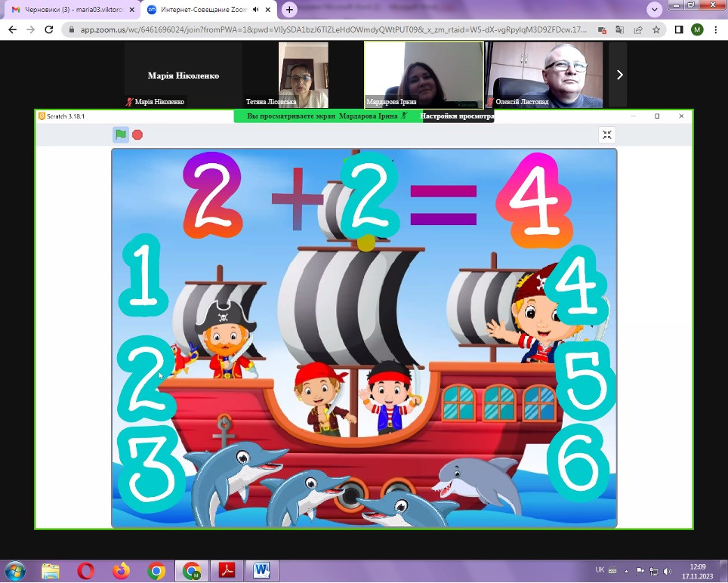The image size is (728, 583).
Task: Open Microsoft Word from taskbar
Action: (262, 571)
